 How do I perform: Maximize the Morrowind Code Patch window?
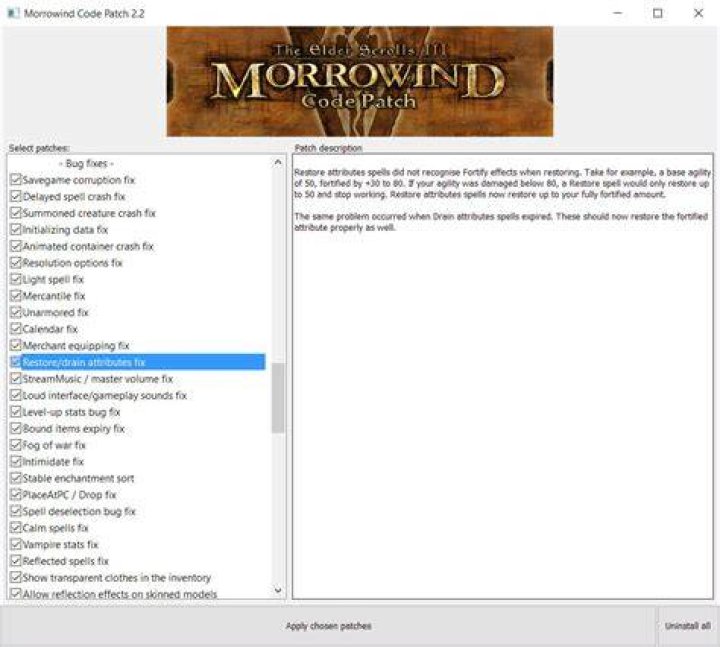coord(658,13)
